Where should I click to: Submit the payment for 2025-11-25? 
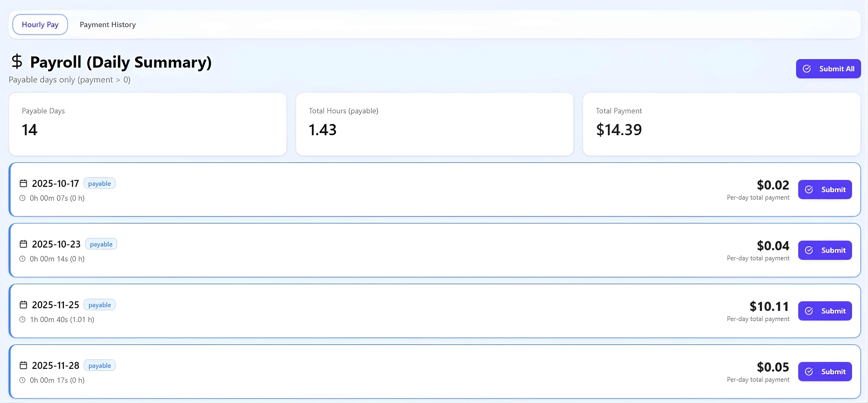tap(825, 311)
